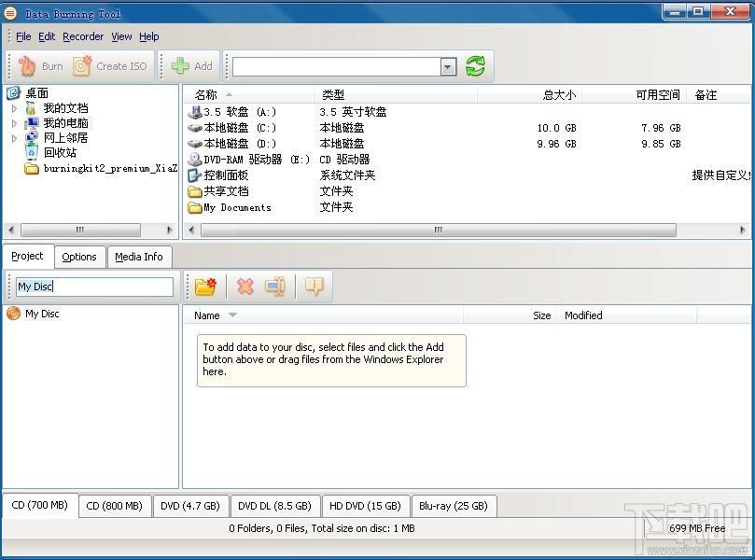Select 我的文档 in folder tree
Image resolution: width=755 pixels, height=560 pixels.
pos(65,108)
